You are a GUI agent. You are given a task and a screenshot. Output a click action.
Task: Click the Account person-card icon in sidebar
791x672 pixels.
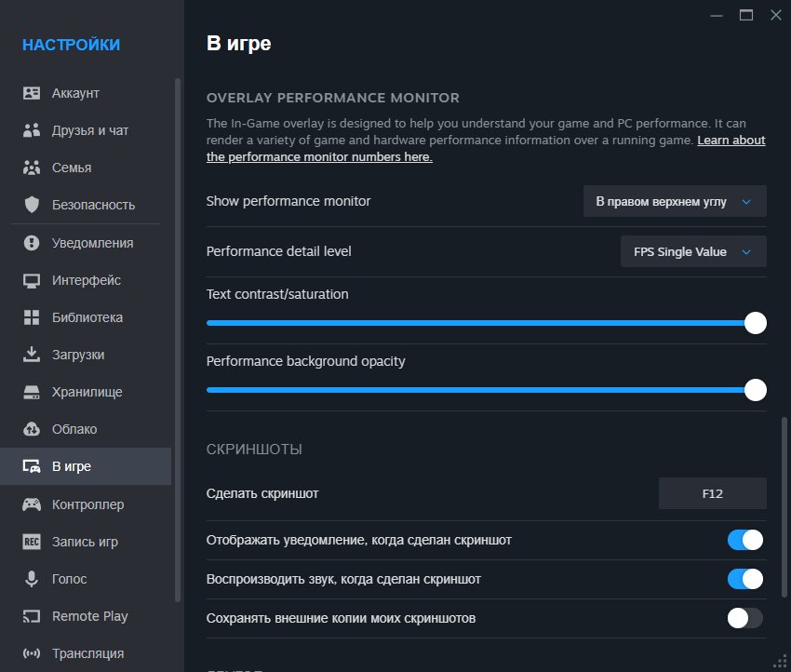32,93
